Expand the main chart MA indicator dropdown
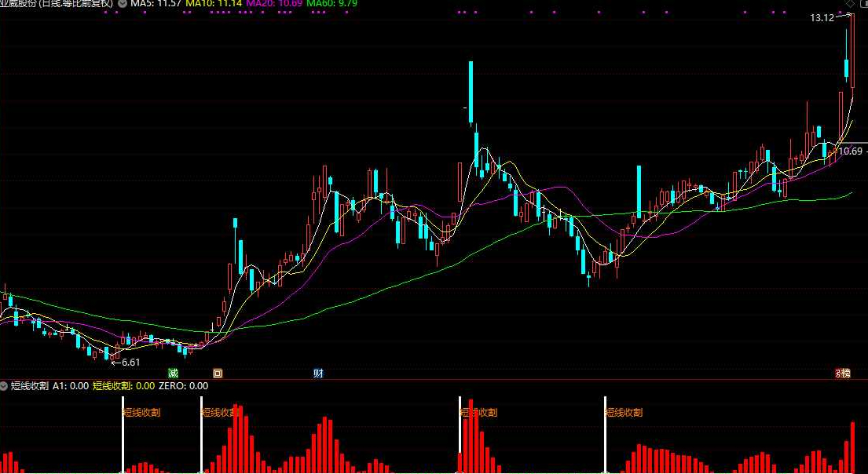 [123, 3]
